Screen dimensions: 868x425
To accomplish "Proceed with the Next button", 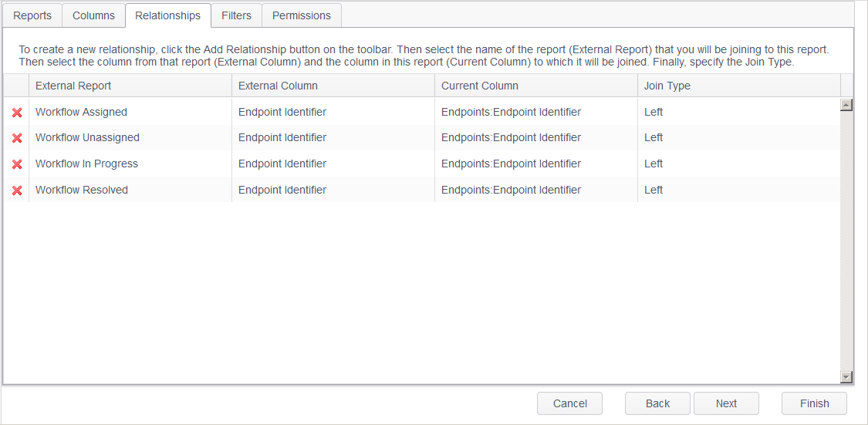I will click(x=726, y=403).
